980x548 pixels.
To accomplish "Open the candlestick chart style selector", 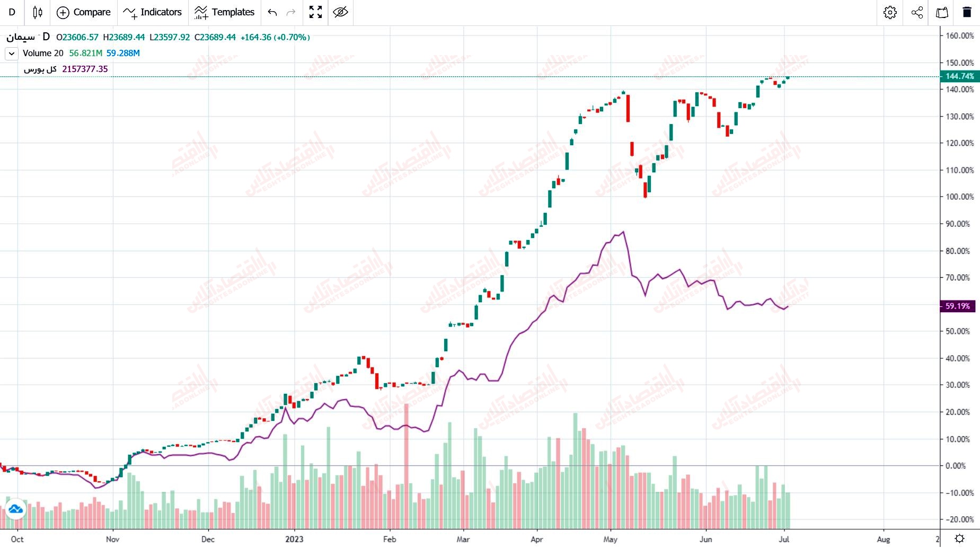I will [x=37, y=12].
